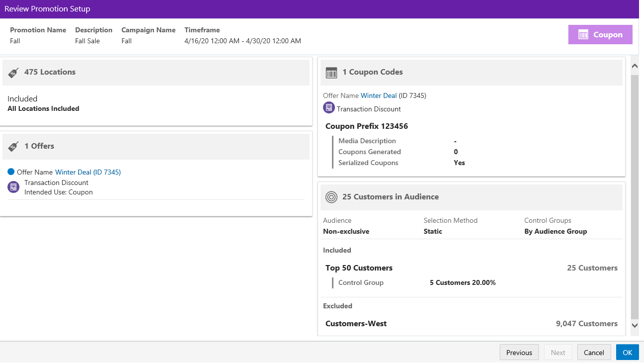Click the 9,047 Customers count

587,324
